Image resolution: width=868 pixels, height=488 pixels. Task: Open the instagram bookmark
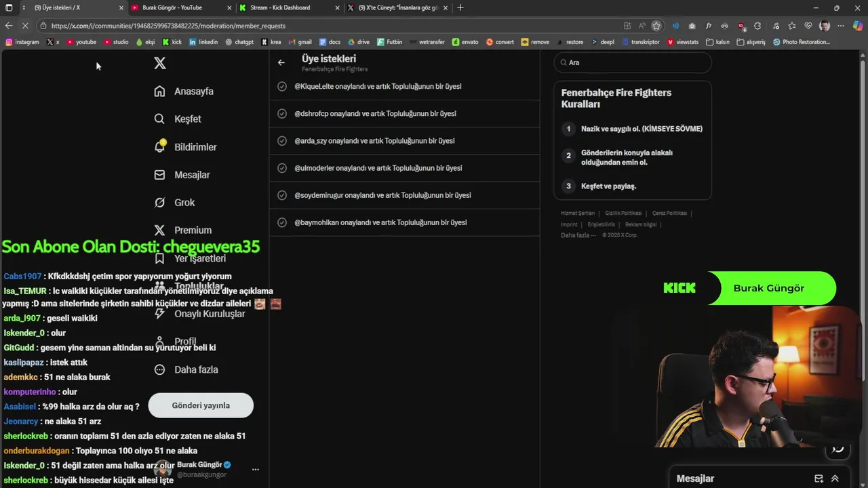pos(22,42)
